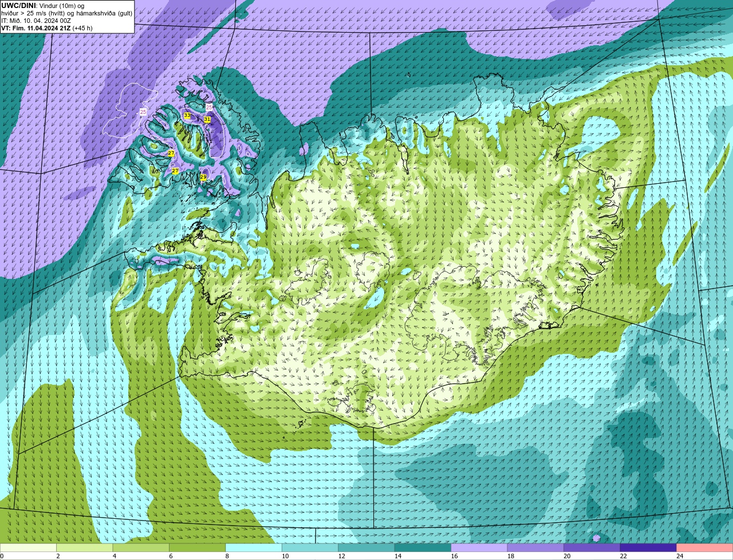Click the 'UWC/DINI' title text
Screen dimensions: 733x560
click(19, 5)
